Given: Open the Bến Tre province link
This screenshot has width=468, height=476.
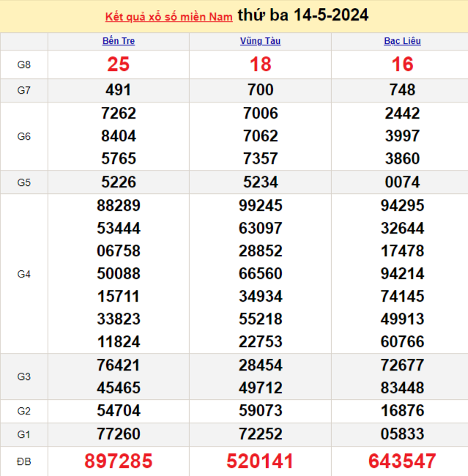Looking at the screenshot, I should point(119,41).
